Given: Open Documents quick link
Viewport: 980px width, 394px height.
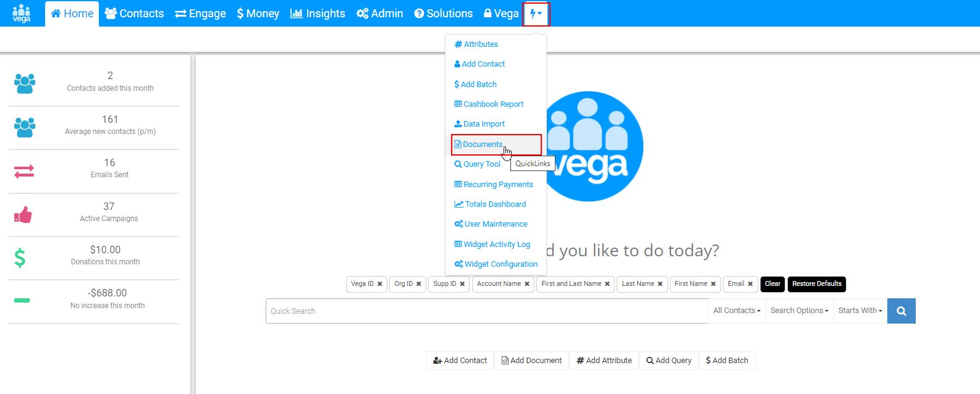Looking at the screenshot, I should coord(479,145).
